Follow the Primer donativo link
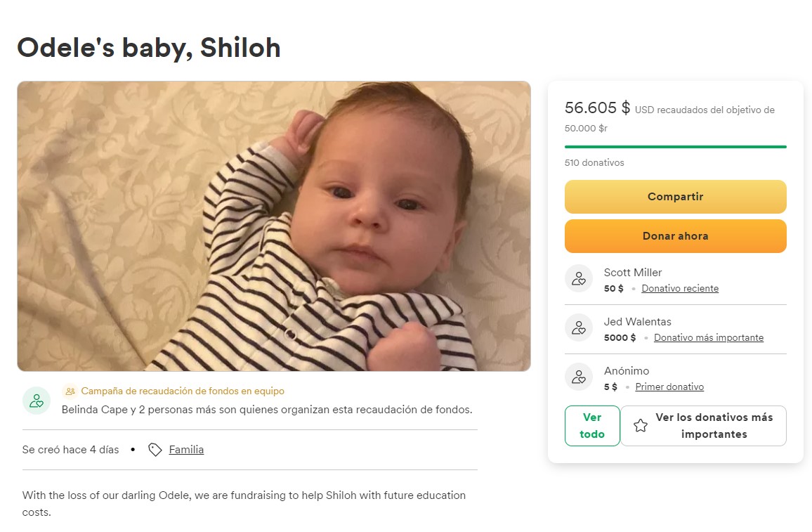812x532 pixels. coord(669,387)
